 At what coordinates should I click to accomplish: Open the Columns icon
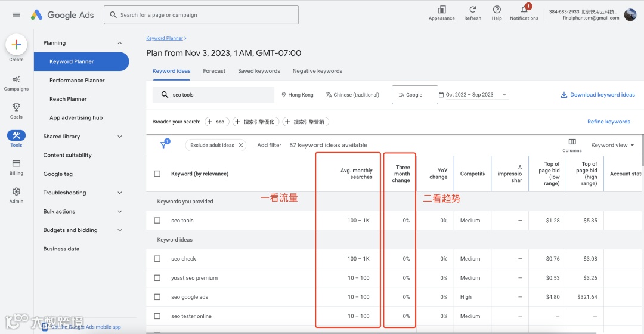pos(572,142)
